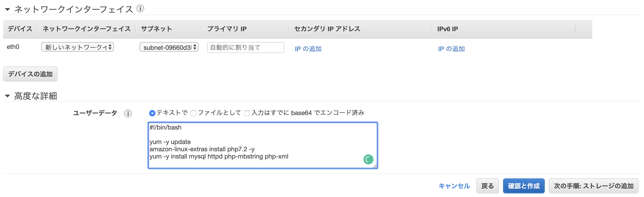Click the プライマリ IP input field
The width and height of the screenshot is (644, 197).
click(x=245, y=48)
